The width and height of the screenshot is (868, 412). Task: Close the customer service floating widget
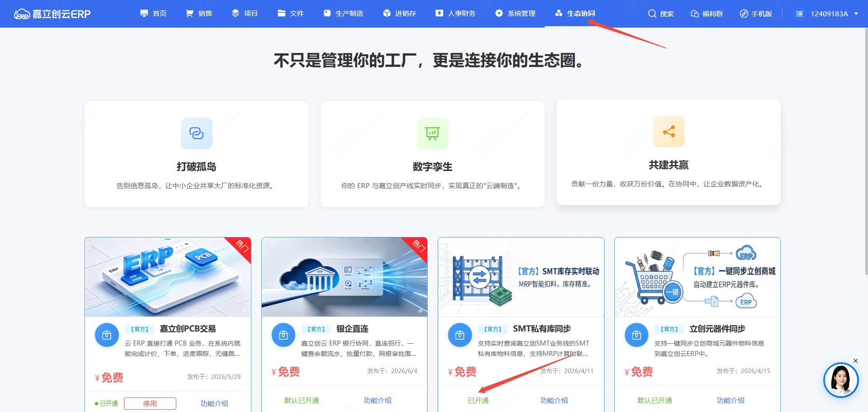pyautogui.click(x=855, y=361)
